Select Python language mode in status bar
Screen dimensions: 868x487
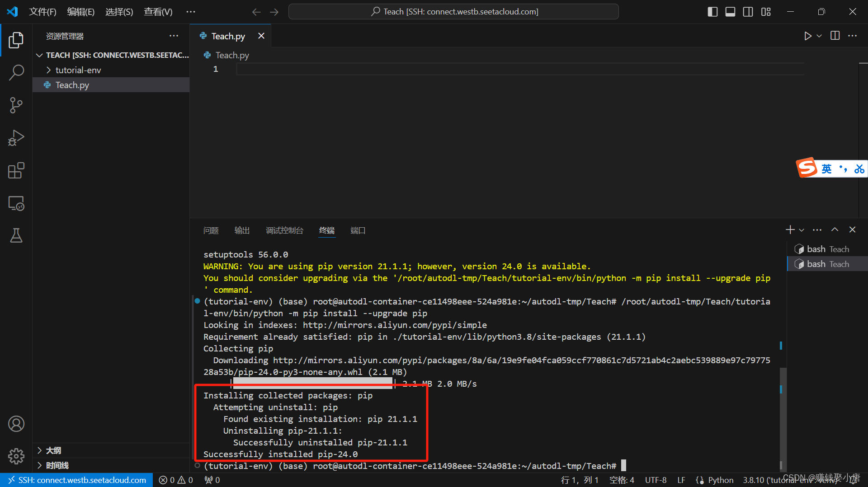coord(721,480)
